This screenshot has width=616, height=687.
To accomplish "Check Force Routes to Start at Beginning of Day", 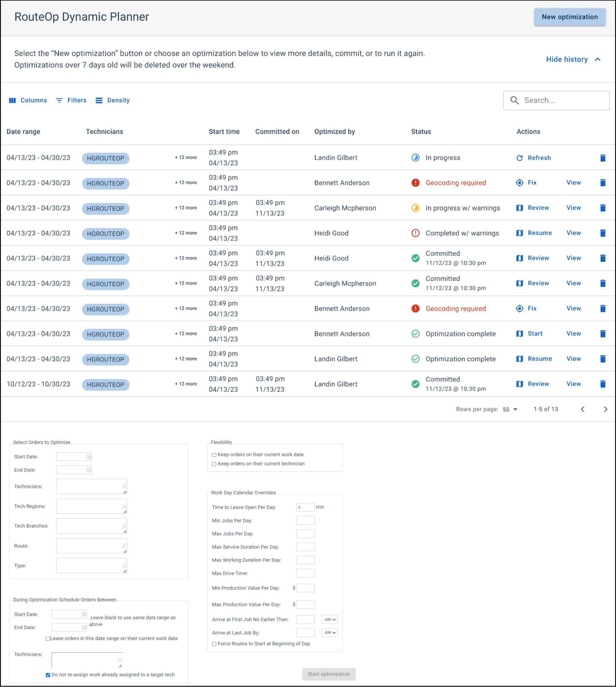I will coord(214,644).
